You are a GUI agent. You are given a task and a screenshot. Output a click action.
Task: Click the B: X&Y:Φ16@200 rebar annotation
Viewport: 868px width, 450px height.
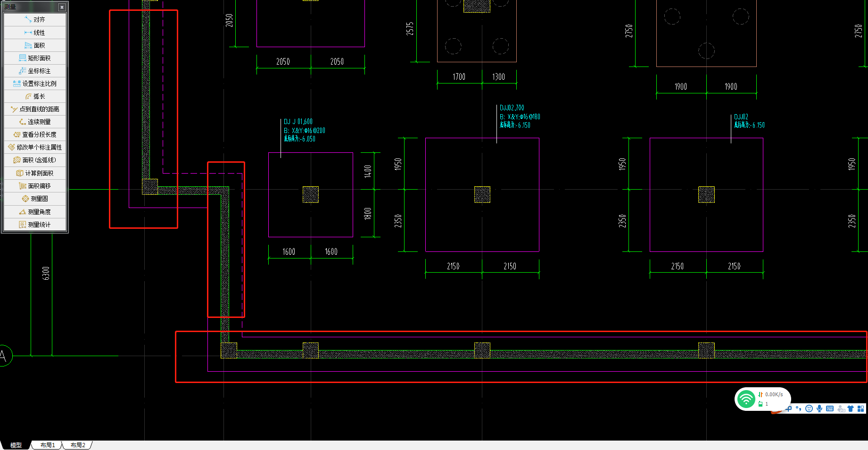[x=305, y=131]
